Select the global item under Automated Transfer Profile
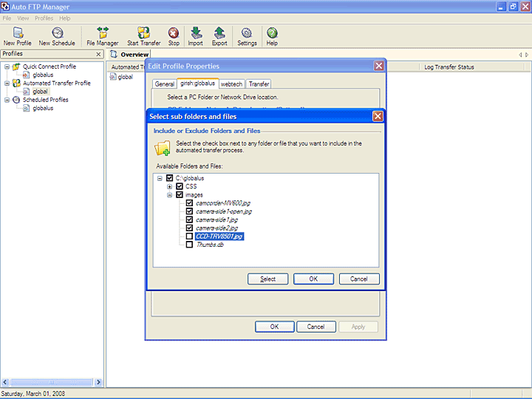This screenshot has width=532, height=399. [40, 92]
